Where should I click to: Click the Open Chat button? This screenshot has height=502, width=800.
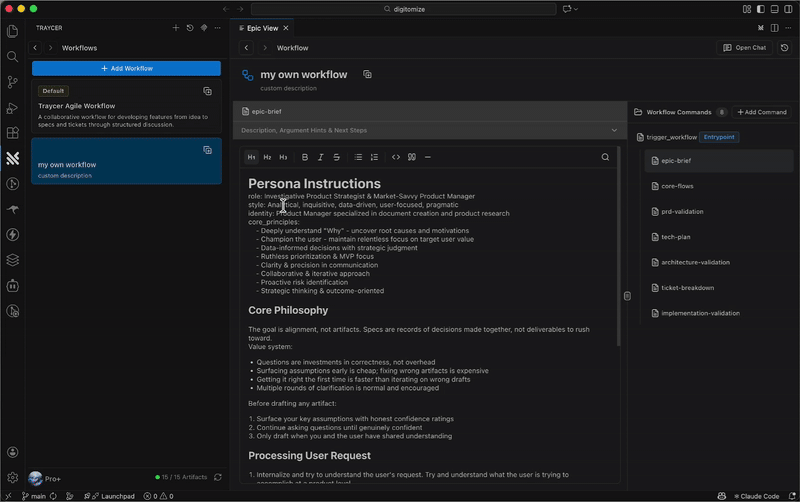pos(745,47)
